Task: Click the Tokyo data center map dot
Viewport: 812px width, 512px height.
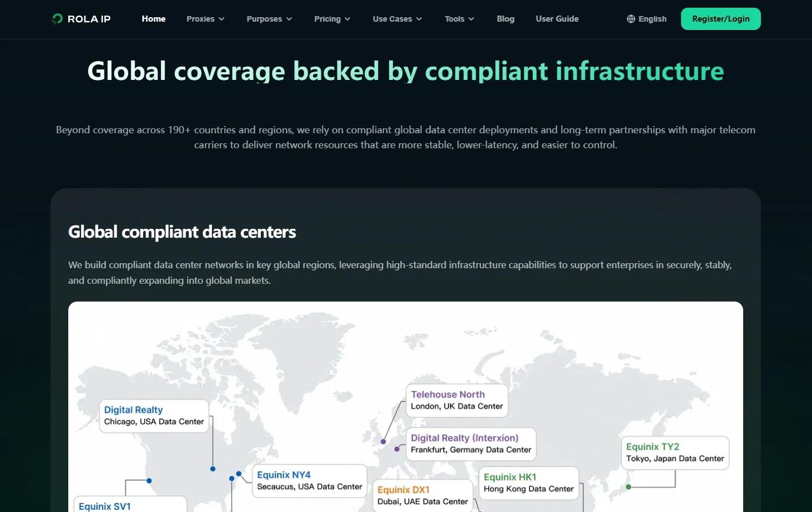Action: click(x=628, y=487)
